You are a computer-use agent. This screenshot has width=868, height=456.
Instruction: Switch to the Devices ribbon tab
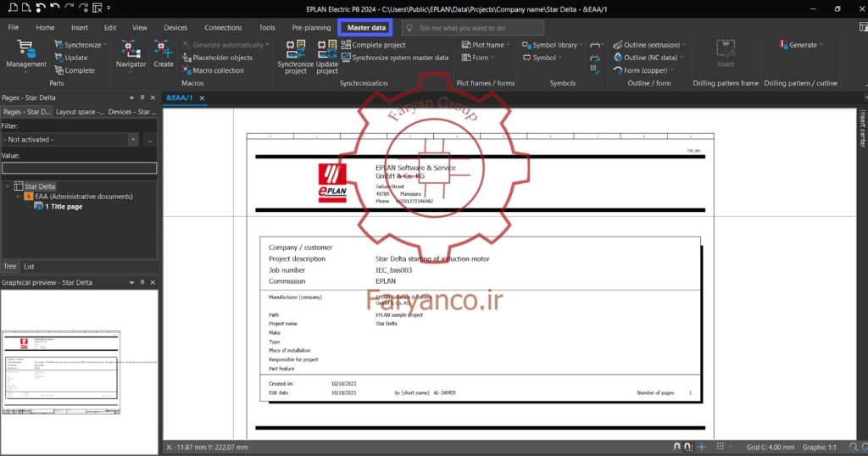coord(175,28)
